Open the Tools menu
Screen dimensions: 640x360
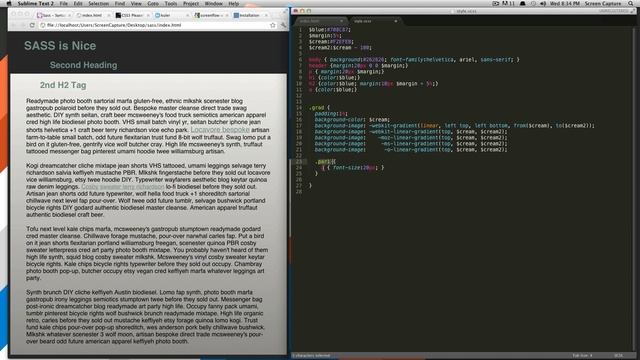[x=171, y=3]
